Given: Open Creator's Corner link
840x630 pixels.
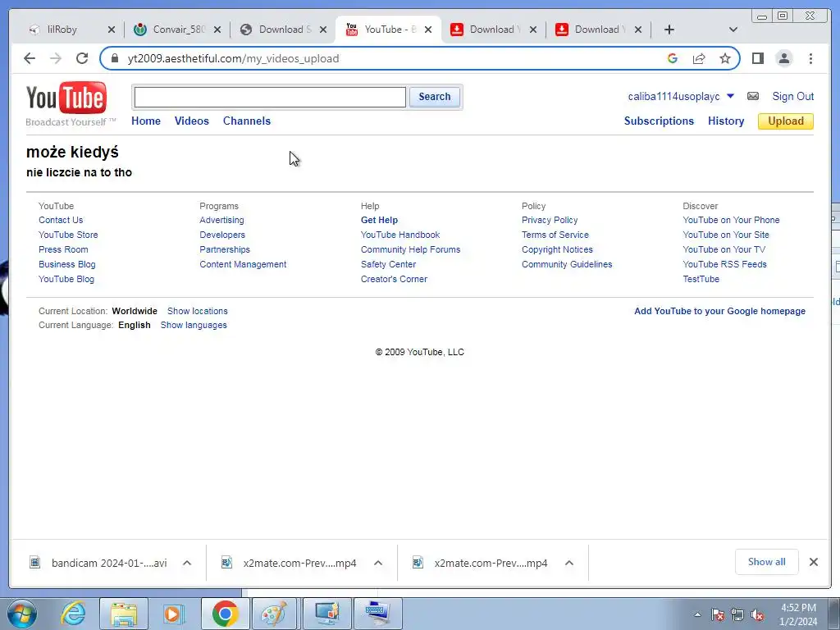Looking at the screenshot, I should pos(394,279).
